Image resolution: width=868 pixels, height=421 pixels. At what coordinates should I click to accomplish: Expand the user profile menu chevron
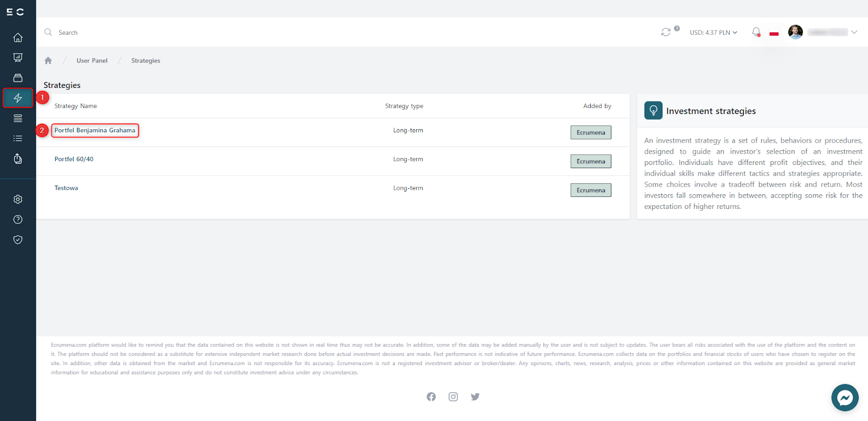click(x=854, y=33)
